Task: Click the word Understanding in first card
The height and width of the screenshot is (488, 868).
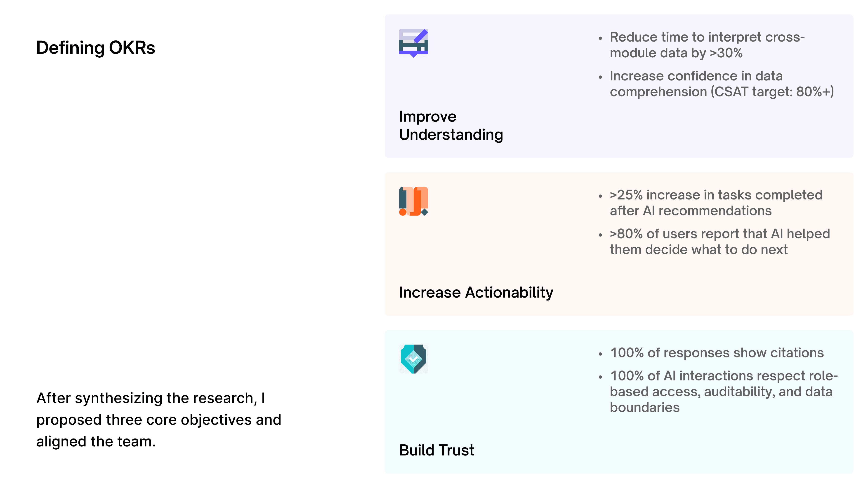Action: point(451,134)
